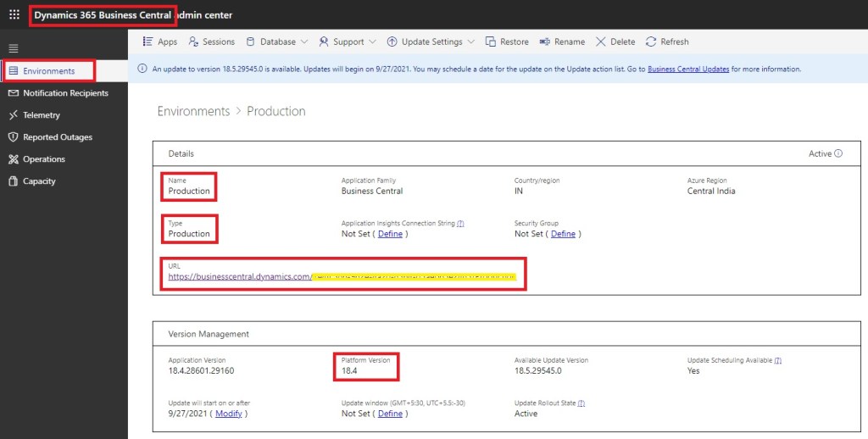Open the Telemetry sidebar item
The height and width of the screenshot is (439, 868).
[42, 115]
